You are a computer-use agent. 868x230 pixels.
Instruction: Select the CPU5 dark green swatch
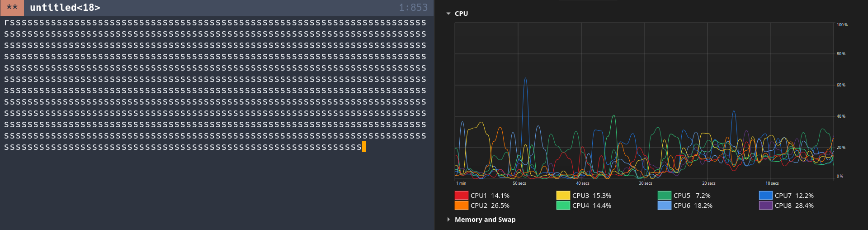664,196
